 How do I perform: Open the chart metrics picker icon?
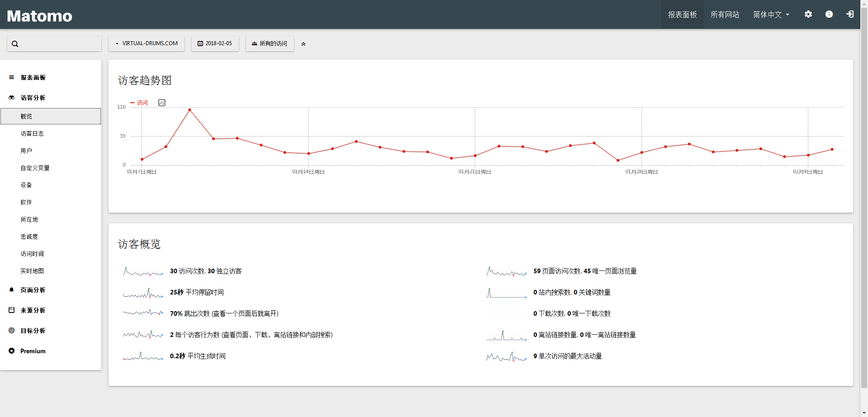pos(162,103)
